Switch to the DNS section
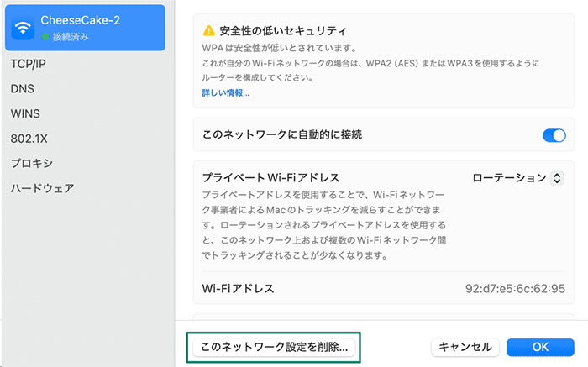This screenshot has width=588, height=367. coord(22,88)
